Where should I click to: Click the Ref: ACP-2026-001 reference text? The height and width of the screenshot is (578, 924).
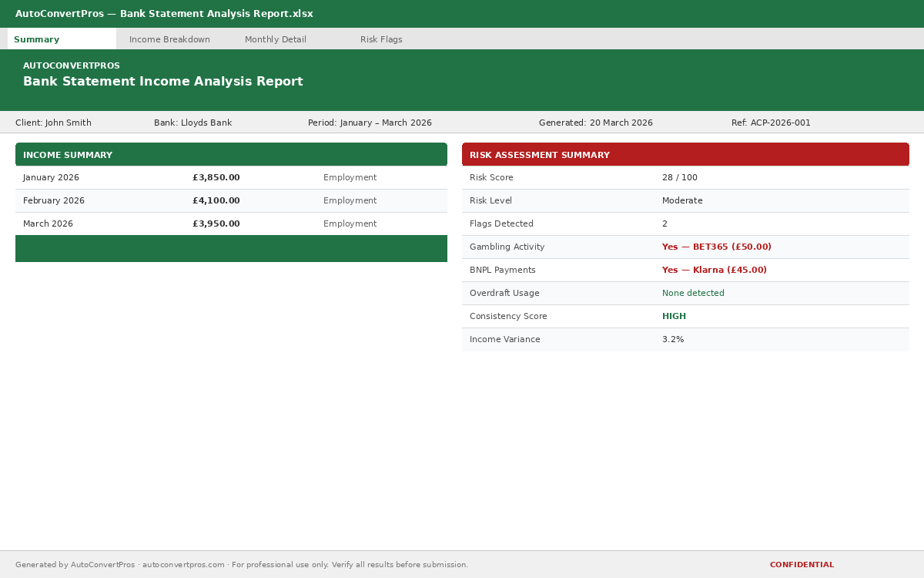click(x=771, y=123)
